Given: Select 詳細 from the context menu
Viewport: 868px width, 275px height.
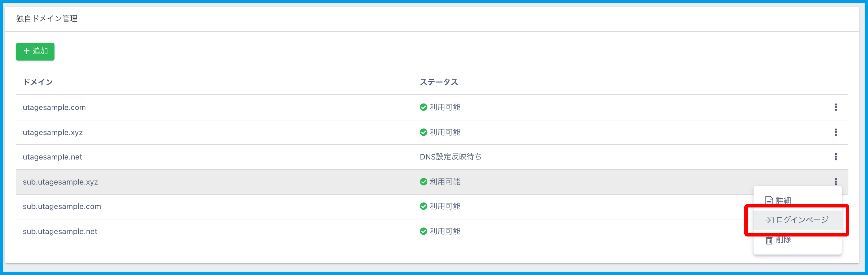Looking at the screenshot, I should 783,200.
